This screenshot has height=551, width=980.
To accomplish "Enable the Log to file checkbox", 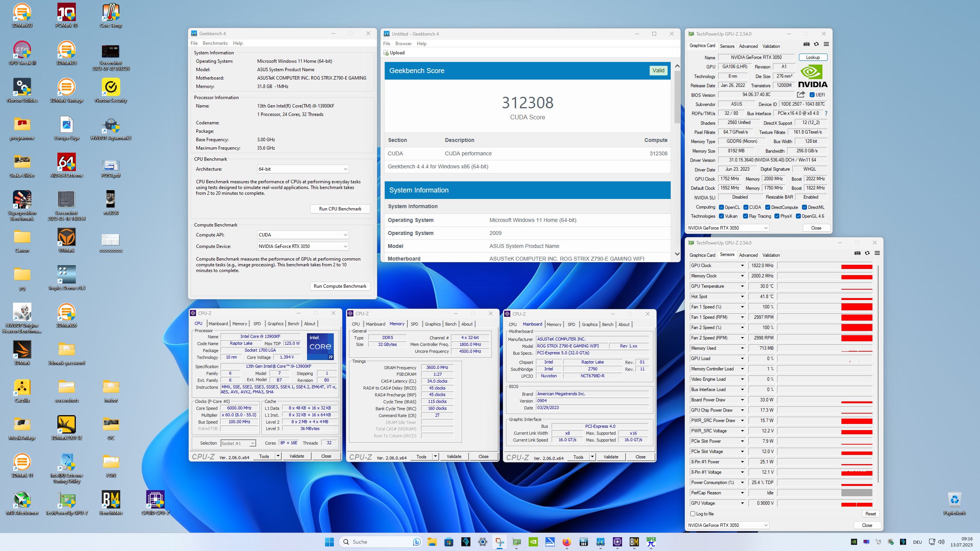I will 693,514.
